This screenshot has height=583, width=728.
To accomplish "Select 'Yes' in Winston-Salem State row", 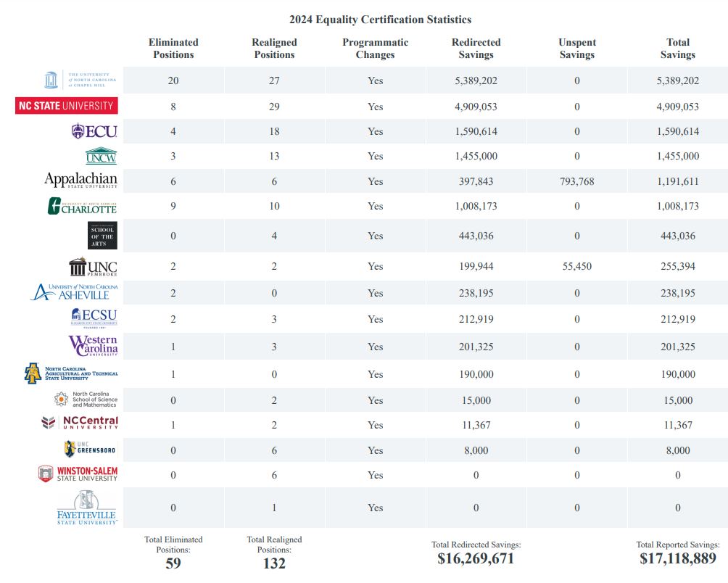I will (375, 475).
